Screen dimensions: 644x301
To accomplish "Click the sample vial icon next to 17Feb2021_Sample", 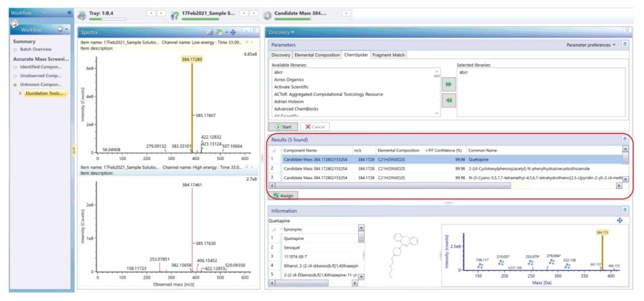I will coord(175,15).
